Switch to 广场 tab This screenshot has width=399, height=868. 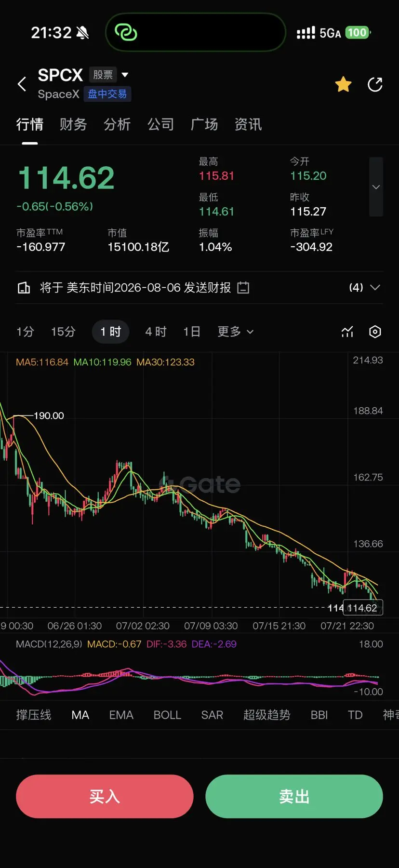(204, 124)
